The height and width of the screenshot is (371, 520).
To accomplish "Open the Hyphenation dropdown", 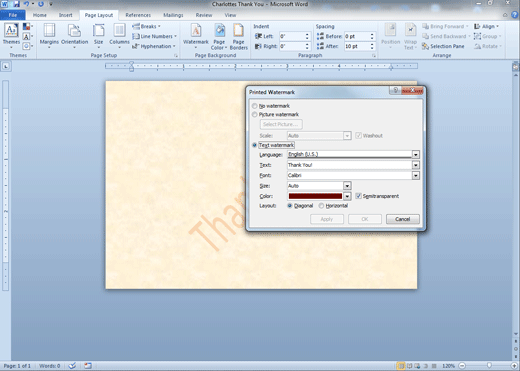I will point(154,46).
